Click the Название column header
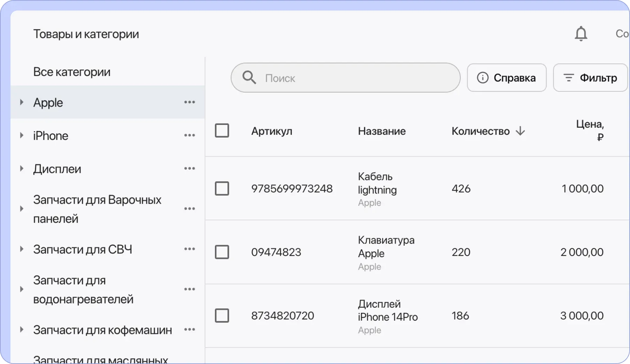This screenshot has height=364, width=630. (x=382, y=131)
